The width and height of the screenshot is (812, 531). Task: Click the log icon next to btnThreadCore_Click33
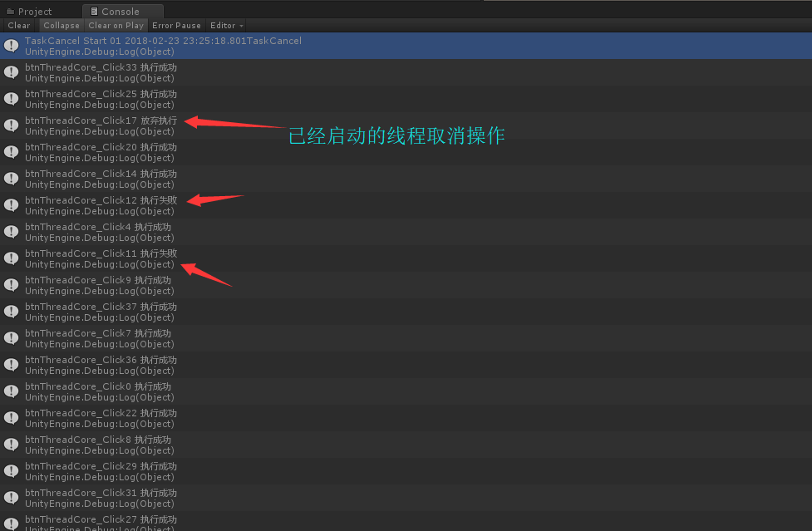11,72
